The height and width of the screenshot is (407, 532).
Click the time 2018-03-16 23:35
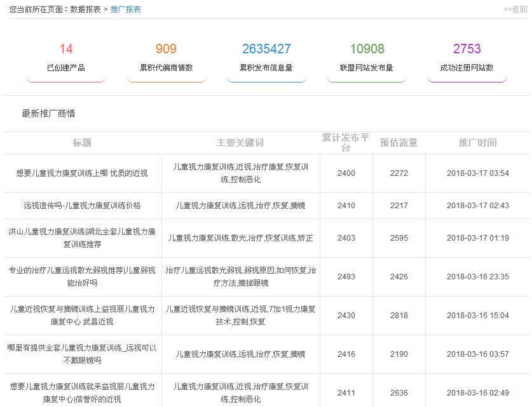coord(478,277)
